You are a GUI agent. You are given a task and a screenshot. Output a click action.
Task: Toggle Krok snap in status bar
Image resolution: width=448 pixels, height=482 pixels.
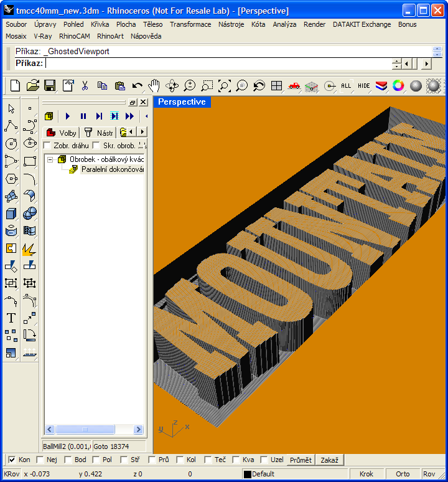click(x=366, y=474)
